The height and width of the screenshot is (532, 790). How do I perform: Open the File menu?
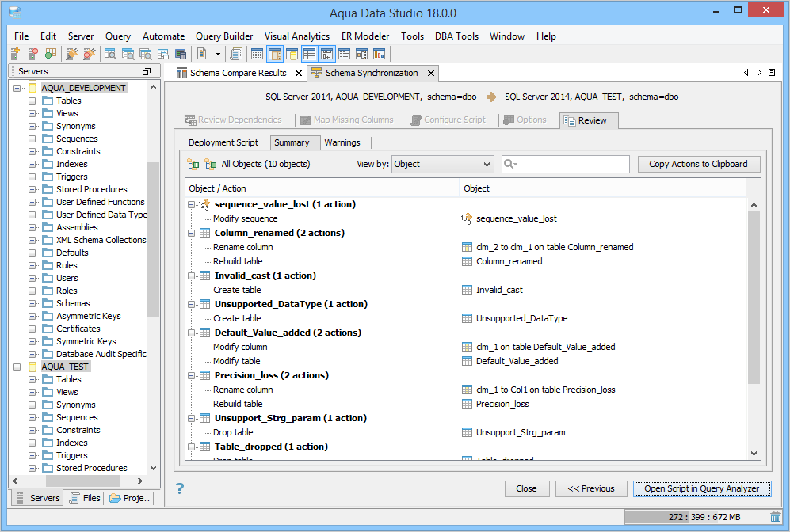coord(21,36)
